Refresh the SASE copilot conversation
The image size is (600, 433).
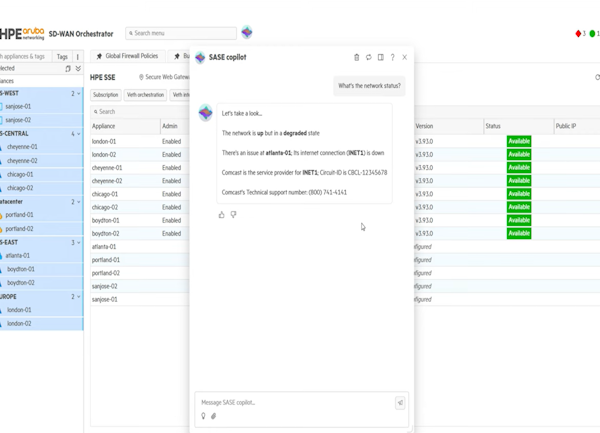(x=368, y=57)
